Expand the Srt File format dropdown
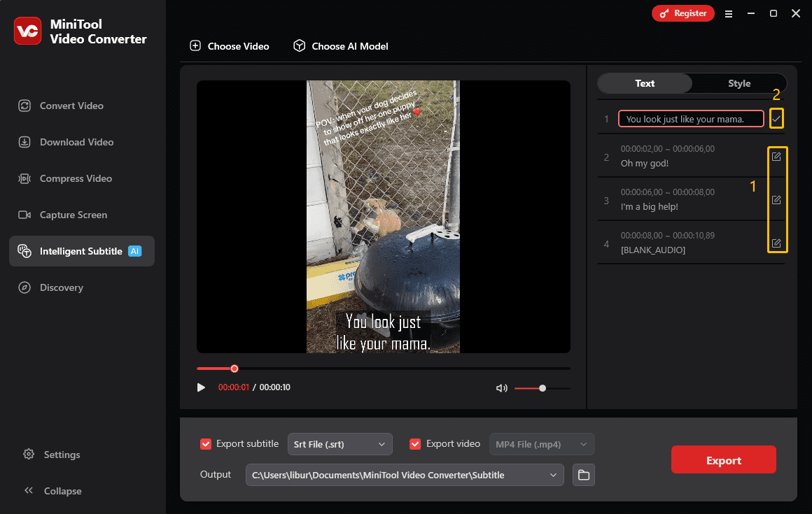Screen dimensions: 812x514 339,444
